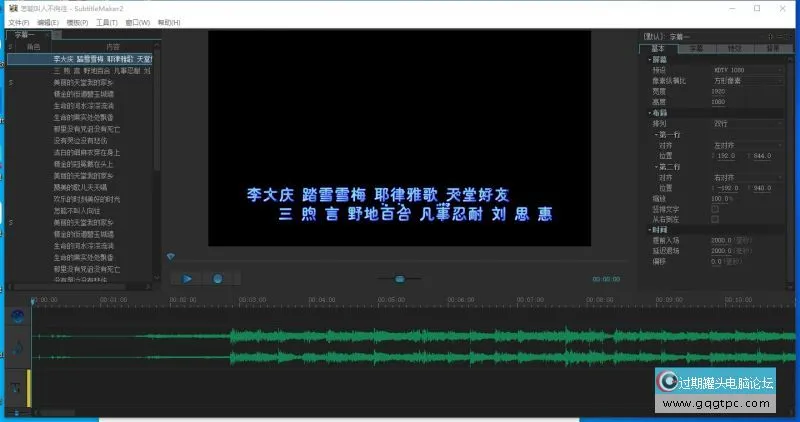
Task: Select the subtitle row 赞美的歌儿天天唱
Action: pos(80,187)
